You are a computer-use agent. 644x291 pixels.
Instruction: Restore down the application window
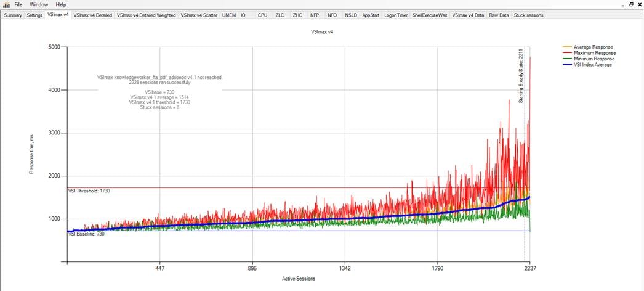(x=631, y=4)
